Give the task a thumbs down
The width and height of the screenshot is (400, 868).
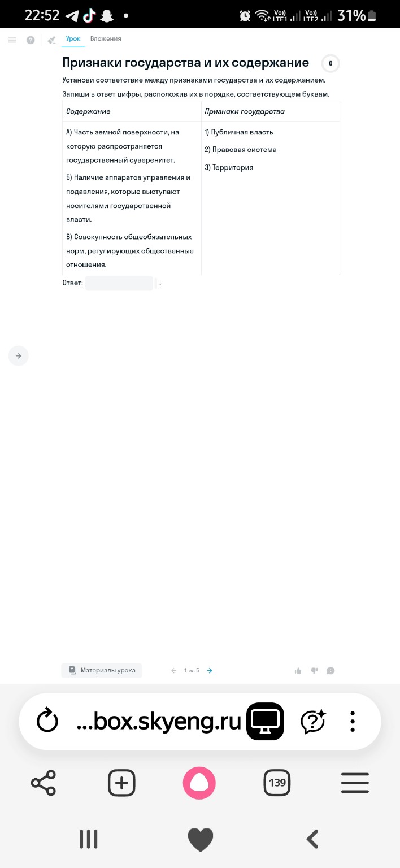(314, 671)
